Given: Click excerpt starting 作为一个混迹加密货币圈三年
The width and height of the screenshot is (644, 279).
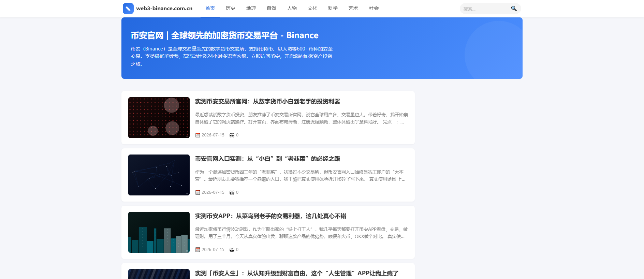Looking at the screenshot, I should point(300,176).
